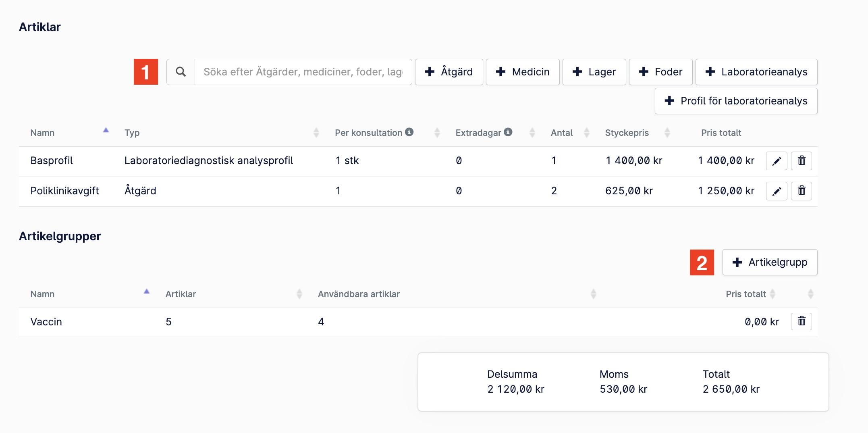
Task: Sort article groups by Artiklar arrows
Action: coord(299,294)
